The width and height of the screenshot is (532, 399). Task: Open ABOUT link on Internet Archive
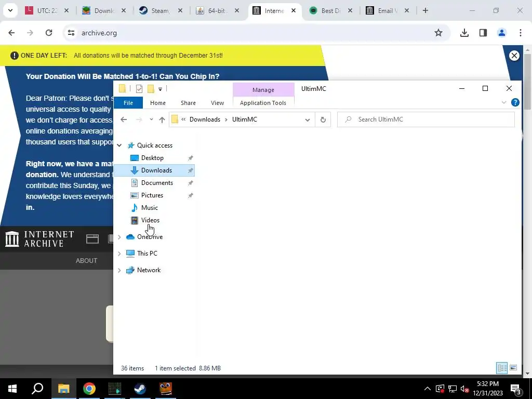87,261
